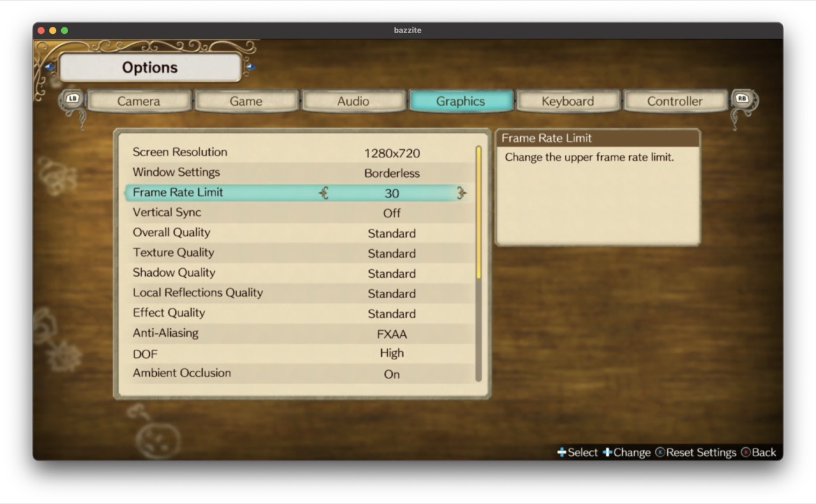The height and width of the screenshot is (504, 816).
Task: Change the Window Settings Borderless option
Action: 391,173
